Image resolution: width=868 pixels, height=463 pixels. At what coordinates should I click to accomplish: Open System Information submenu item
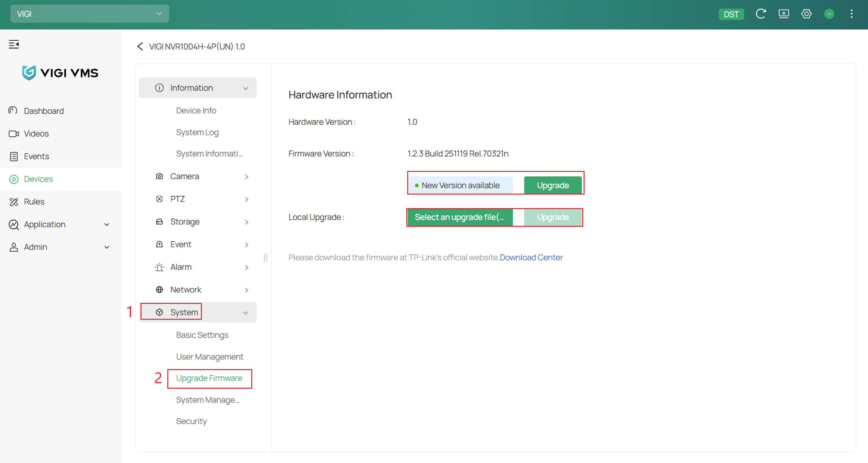tap(210, 154)
